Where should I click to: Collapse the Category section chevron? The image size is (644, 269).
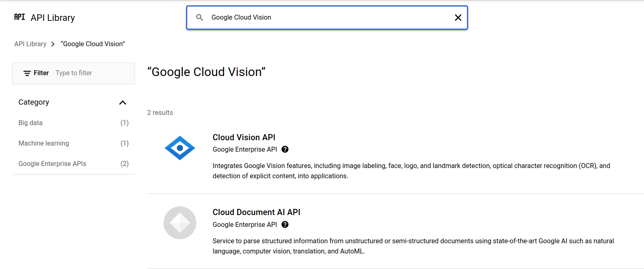[x=123, y=102]
